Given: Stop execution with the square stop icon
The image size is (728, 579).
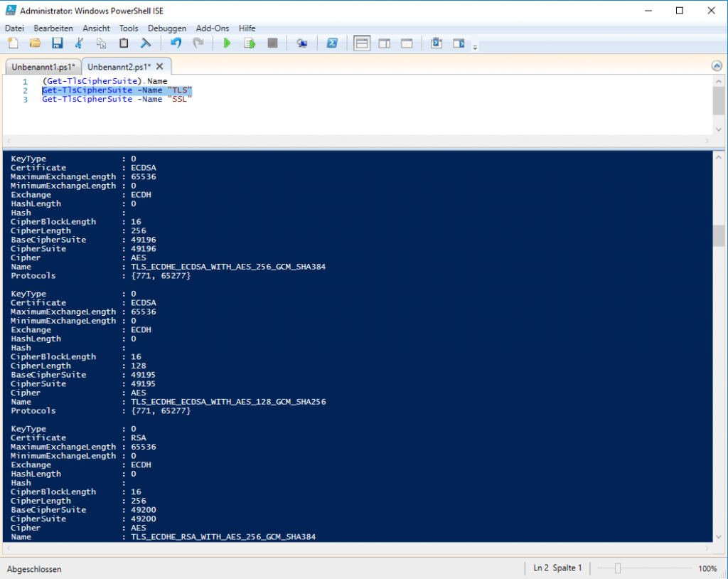Looking at the screenshot, I should [273, 43].
